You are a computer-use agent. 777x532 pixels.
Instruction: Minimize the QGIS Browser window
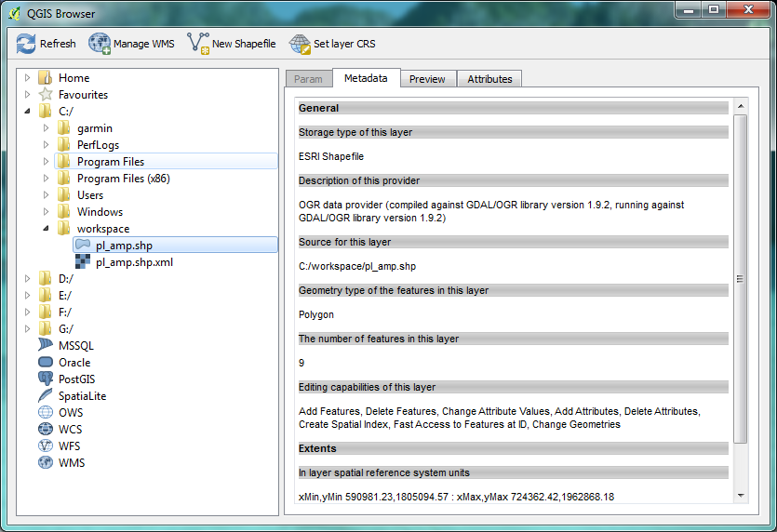(x=688, y=10)
